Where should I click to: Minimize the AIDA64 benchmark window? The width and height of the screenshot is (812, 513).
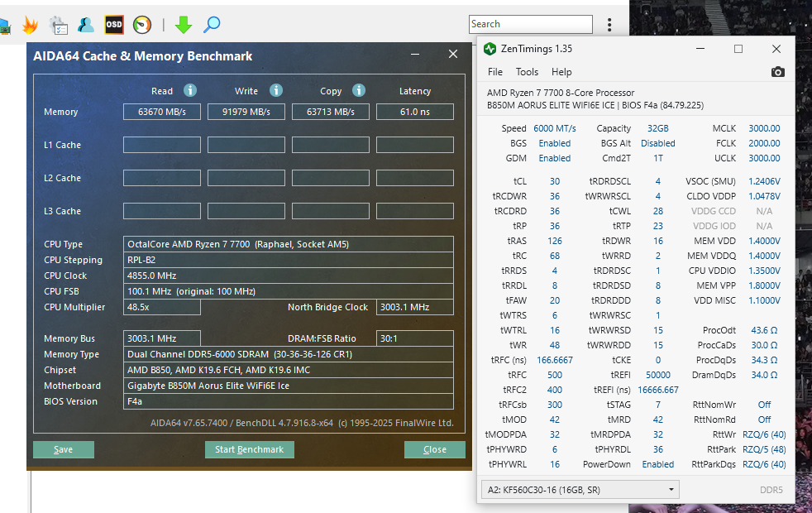[x=415, y=54]
